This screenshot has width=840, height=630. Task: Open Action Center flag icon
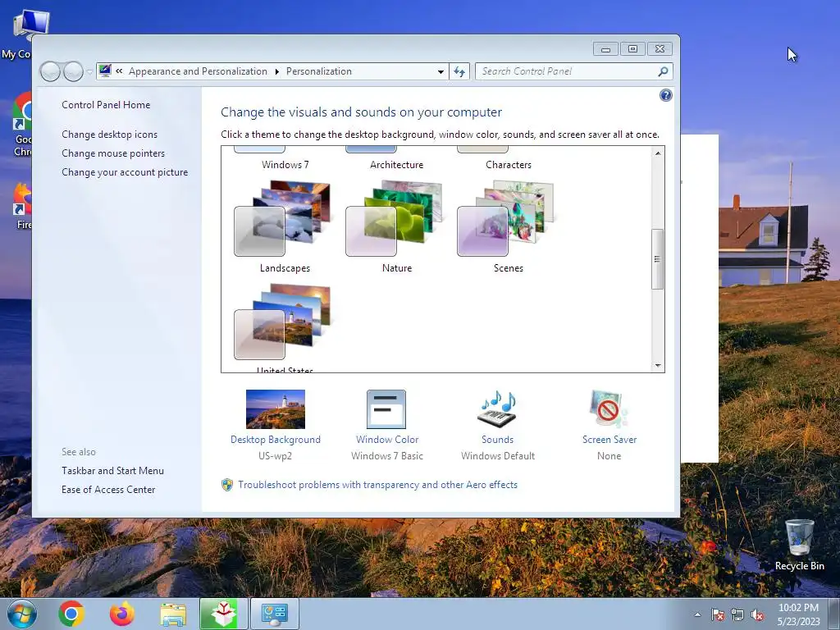[x=718, y=614]
